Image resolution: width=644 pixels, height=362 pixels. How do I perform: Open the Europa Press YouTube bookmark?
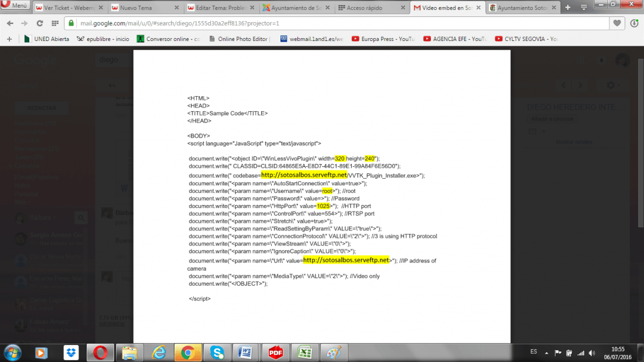click(x=383, y=39)
